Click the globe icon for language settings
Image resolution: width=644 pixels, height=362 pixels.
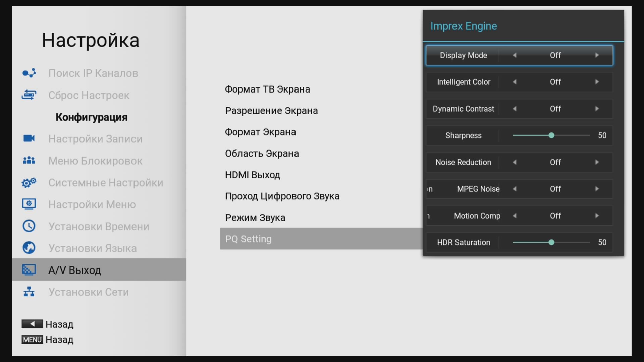point(29,248)
